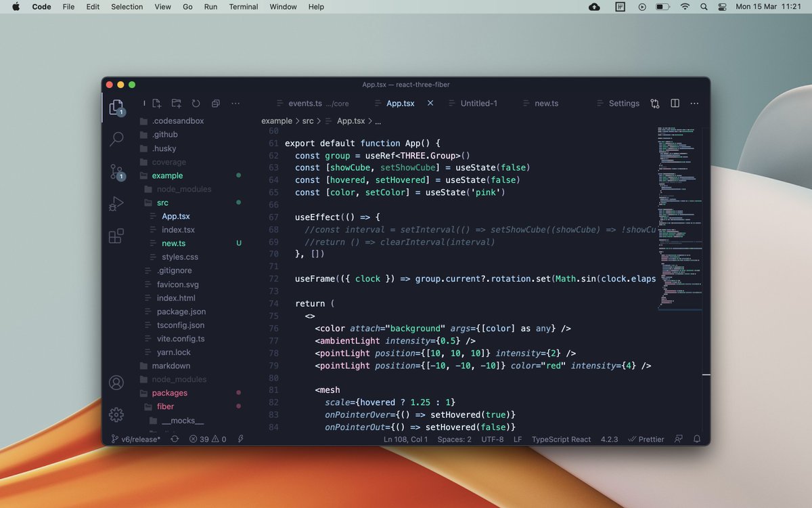Open notifications bell in status bar
The image size is (812, 508).
click(x=697, y=439)
